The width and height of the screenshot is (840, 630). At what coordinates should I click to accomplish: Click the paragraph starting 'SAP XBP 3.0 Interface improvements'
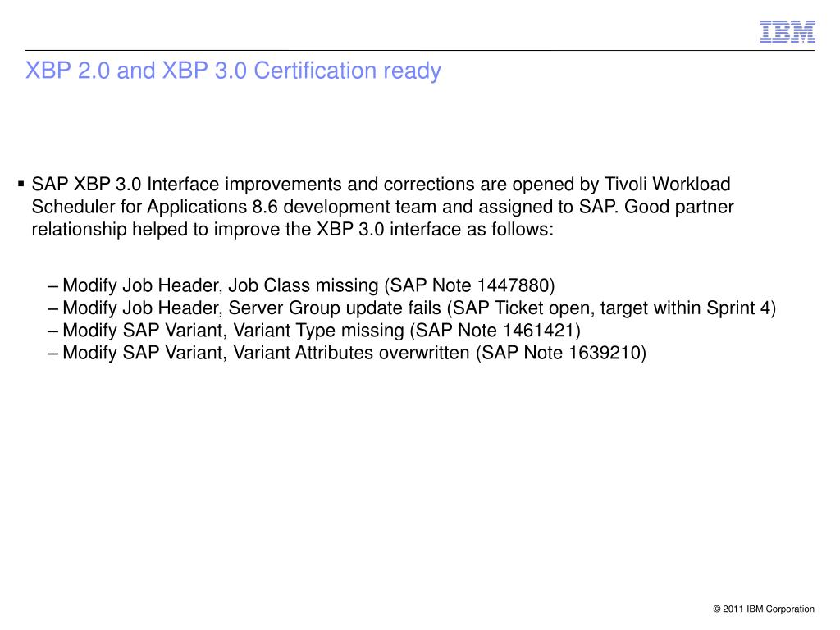pos(382,207)
